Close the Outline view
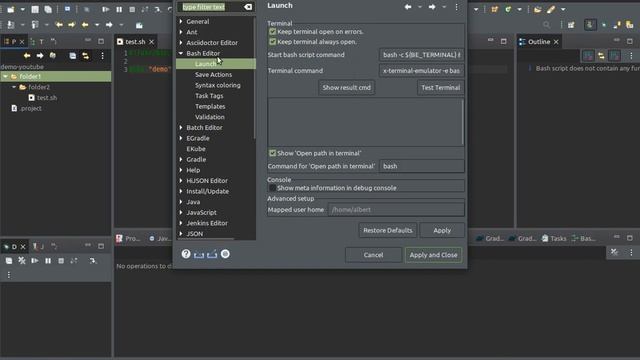The width and height of the screenshot is (640, 360). pyautogui.click(x=556, y=42)
